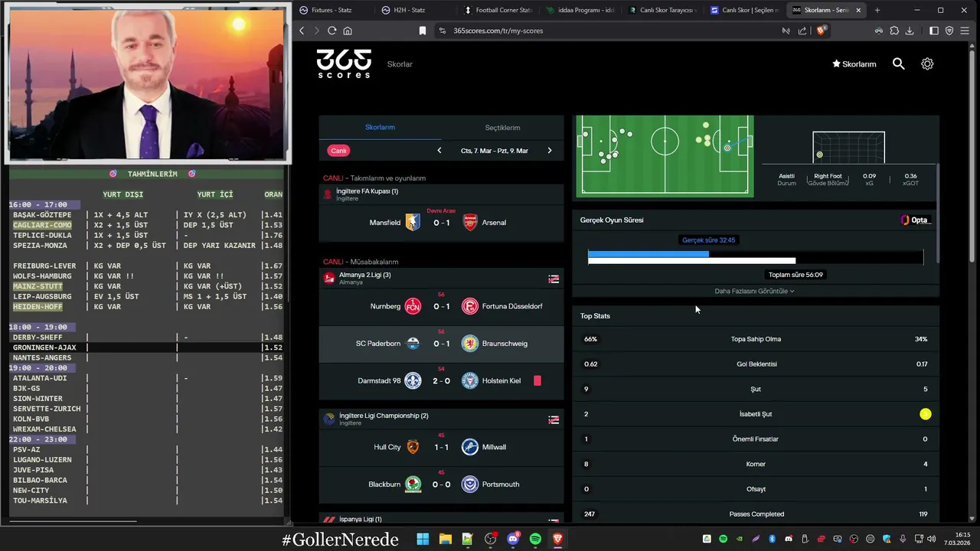Reload the page with refresh icon

(332, 31)
